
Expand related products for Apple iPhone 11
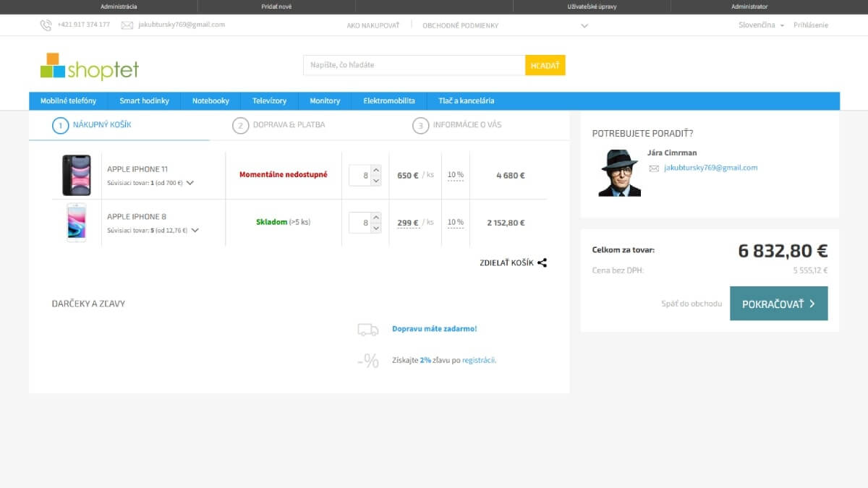click(190, 183)
